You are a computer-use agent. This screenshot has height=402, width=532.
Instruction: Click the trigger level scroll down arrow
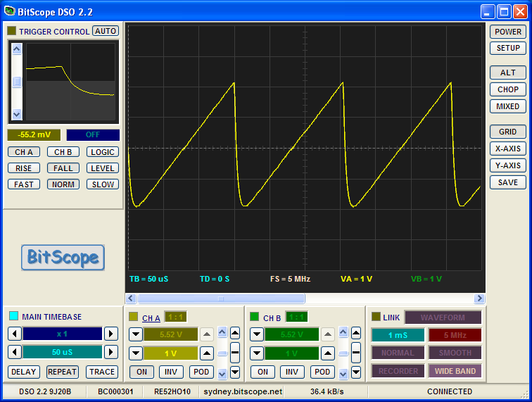pos(17,115)
